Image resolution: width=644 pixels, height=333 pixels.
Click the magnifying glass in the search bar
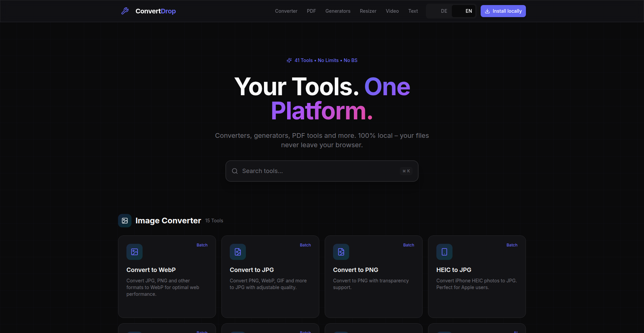point(235,171)
